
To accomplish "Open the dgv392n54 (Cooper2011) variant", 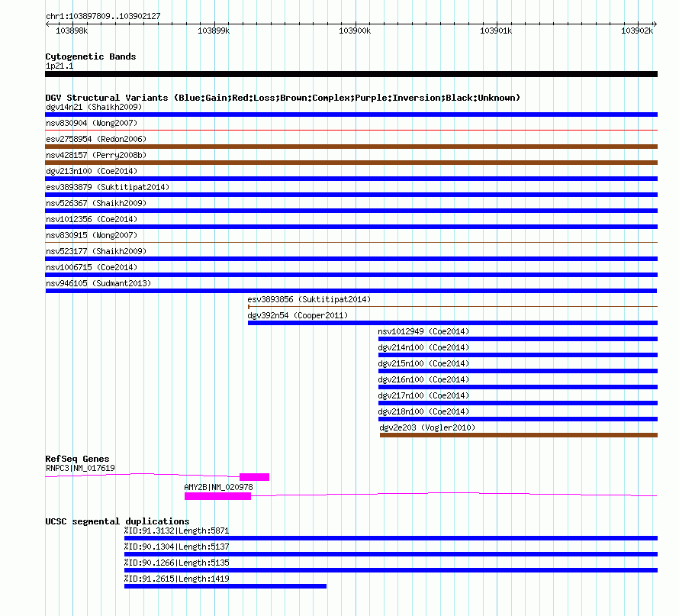I will (298, 315).
